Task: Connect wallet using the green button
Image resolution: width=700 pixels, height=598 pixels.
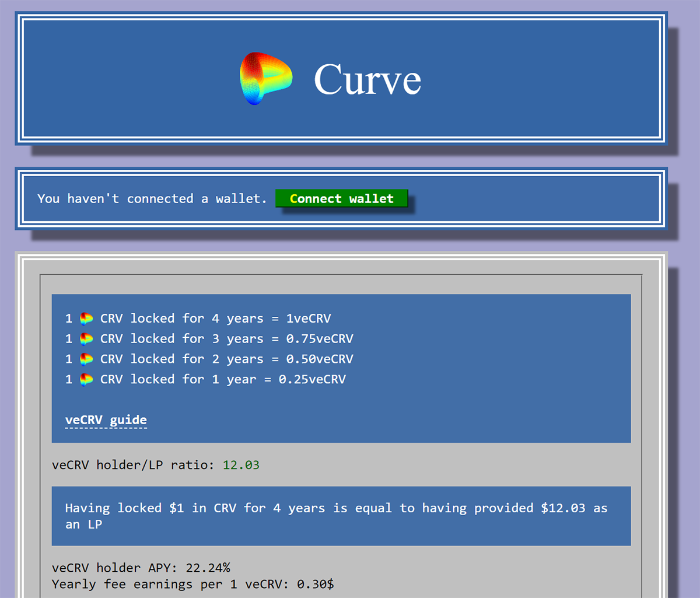Action: pos(342,198)
